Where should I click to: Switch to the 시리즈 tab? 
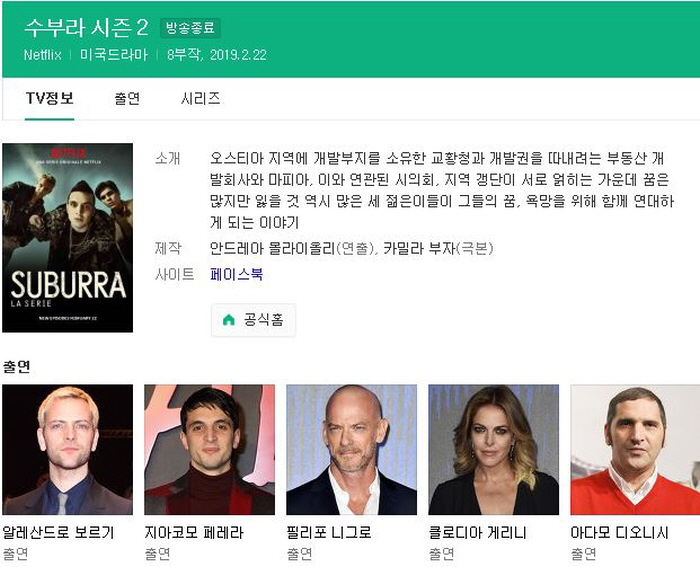point(200,98)
